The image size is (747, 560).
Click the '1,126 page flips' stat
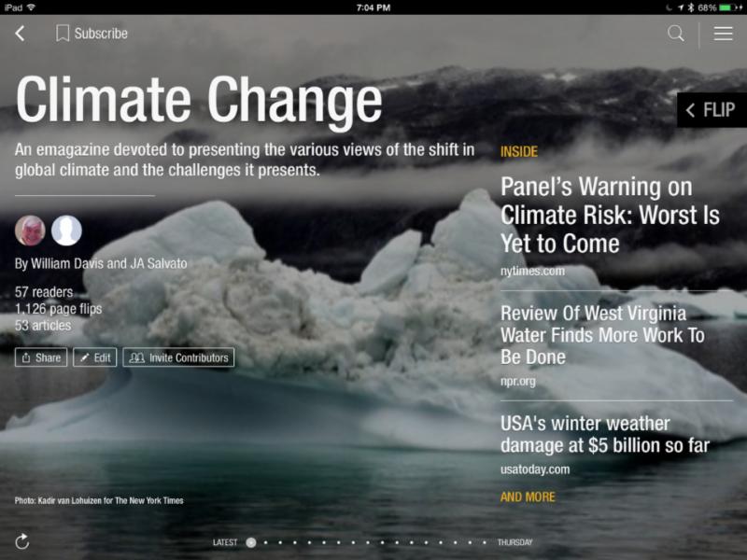point(58,309)
